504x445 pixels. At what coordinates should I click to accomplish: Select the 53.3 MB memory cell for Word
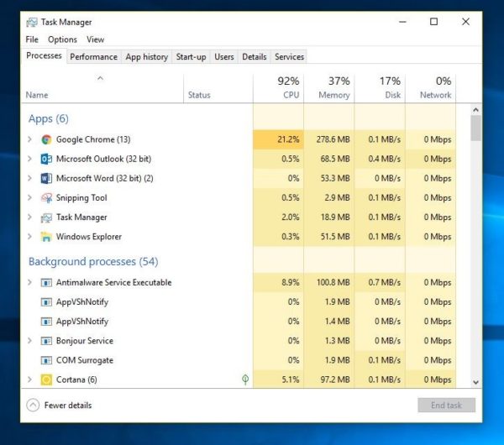328,178
